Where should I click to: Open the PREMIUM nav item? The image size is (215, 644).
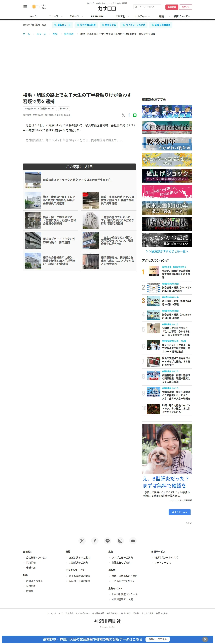(97, 17)
